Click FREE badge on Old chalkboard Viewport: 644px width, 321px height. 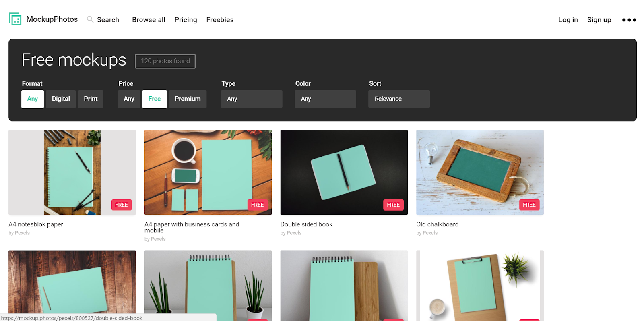click(529, 205)
